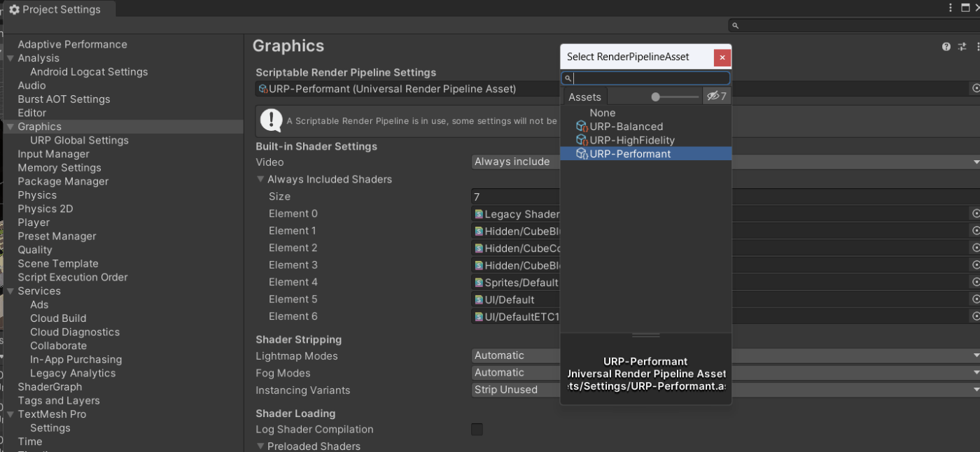The height and width of the screenshot is (452, 980).
Task: Open the Video dropdown set to Always include
Action: point(726,162)
